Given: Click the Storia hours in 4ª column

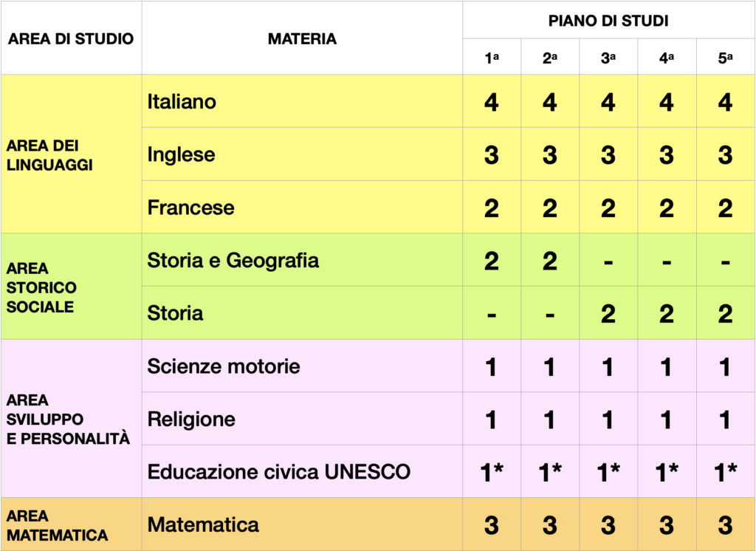Looking at the screenshot, I should 667,314.
